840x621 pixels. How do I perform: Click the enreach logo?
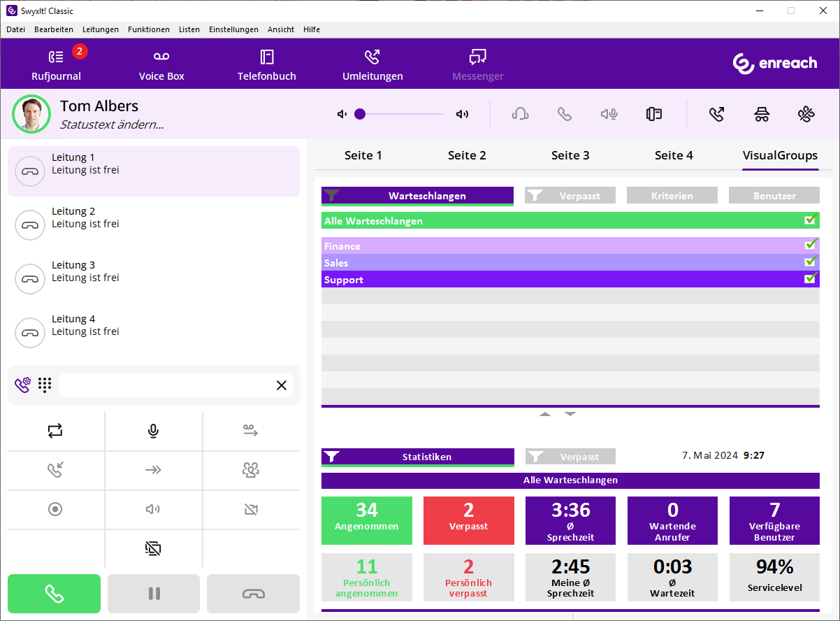coord(775,63)
